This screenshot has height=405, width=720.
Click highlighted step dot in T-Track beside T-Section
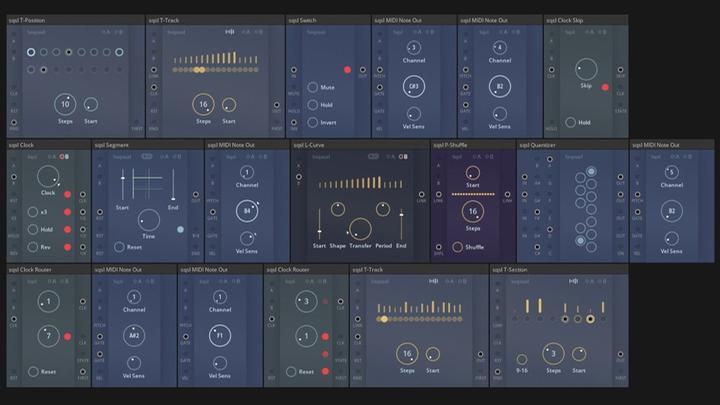pos(384,319)
